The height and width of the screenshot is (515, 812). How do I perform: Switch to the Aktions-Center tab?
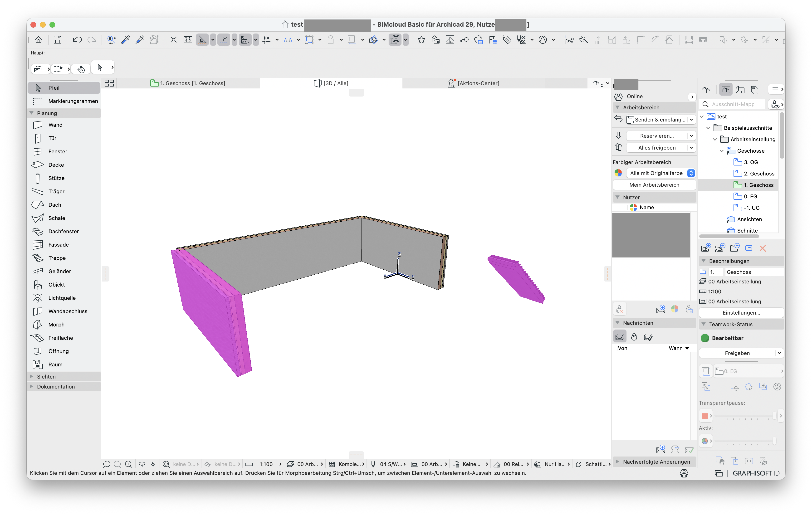coord(474,83)
